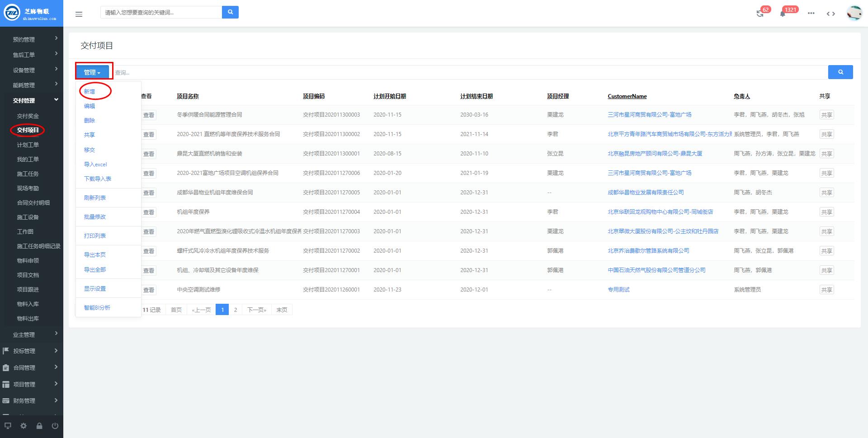This screenshot has height=438, width=868.
Task: Expand the 预约管理 sidebar section
Action: click(x=32, y=39)
